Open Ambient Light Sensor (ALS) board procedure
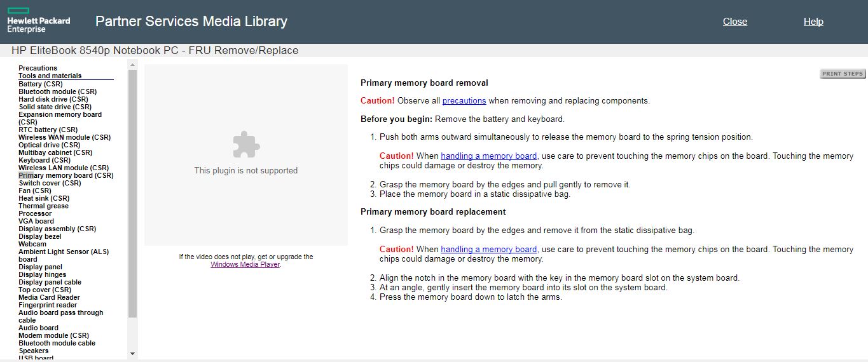Image resolution: width=868 pixels, height=362 pixels. pos(64,255)
